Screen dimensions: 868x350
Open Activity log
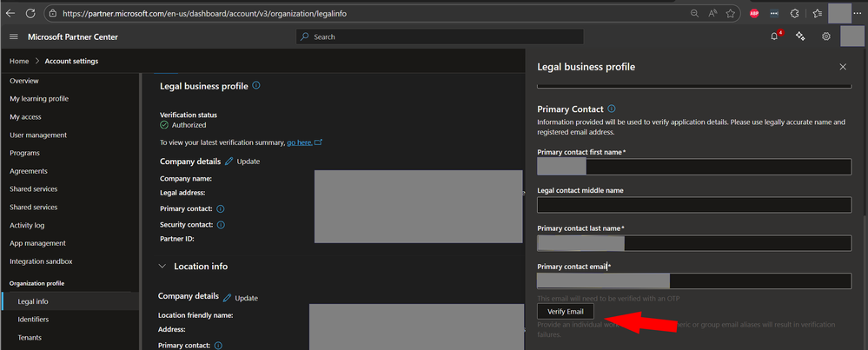click(x=27, y=226)
